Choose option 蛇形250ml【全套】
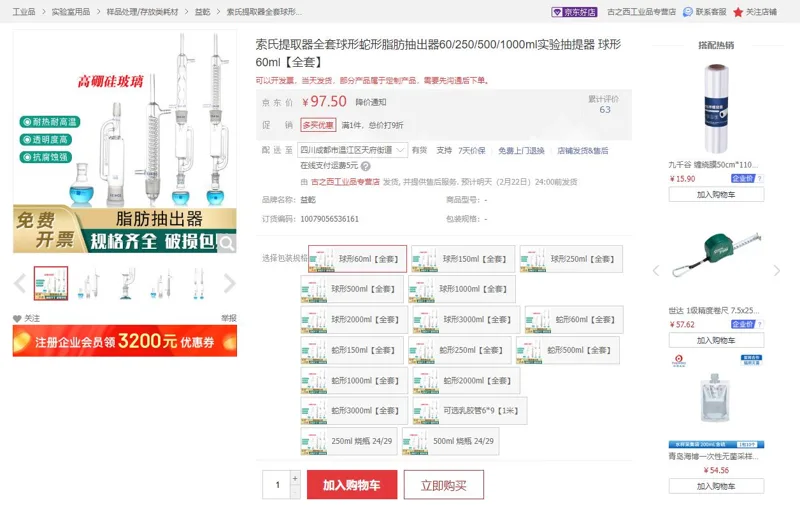 point(460,350)
